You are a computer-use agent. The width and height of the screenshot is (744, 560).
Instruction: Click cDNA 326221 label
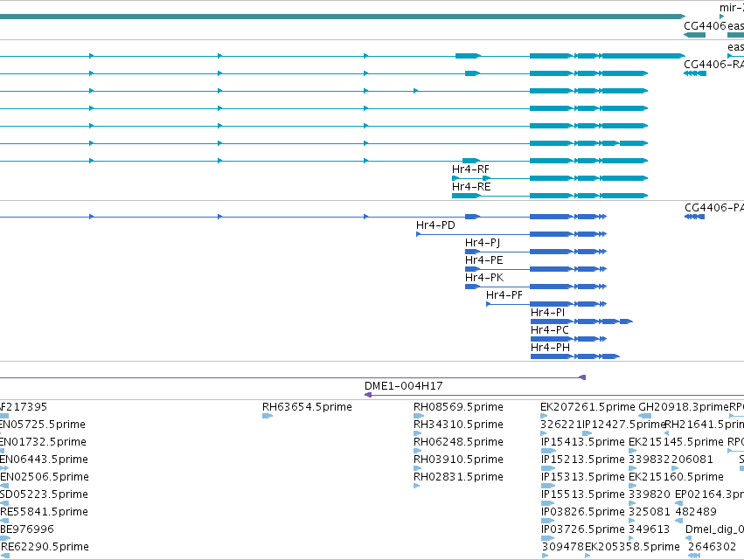click(x=561, y=425)
